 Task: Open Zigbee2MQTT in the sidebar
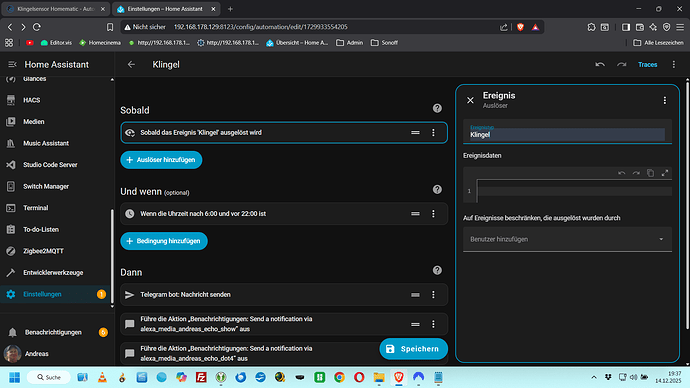coord(57,251)
